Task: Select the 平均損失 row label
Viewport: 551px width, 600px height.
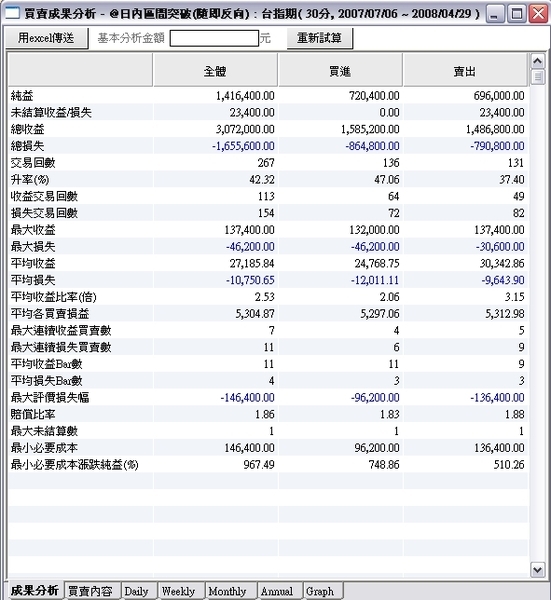Action: 33,280
